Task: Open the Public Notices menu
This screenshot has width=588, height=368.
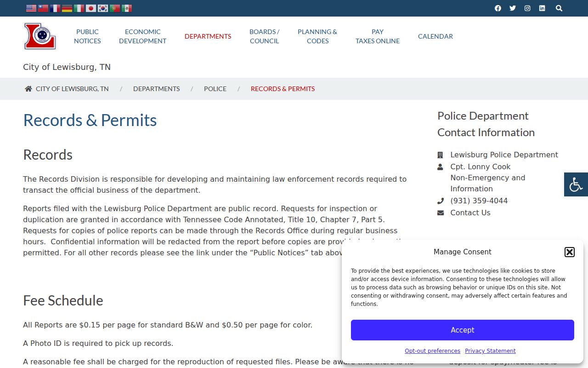Action: (x=87, y=36)
